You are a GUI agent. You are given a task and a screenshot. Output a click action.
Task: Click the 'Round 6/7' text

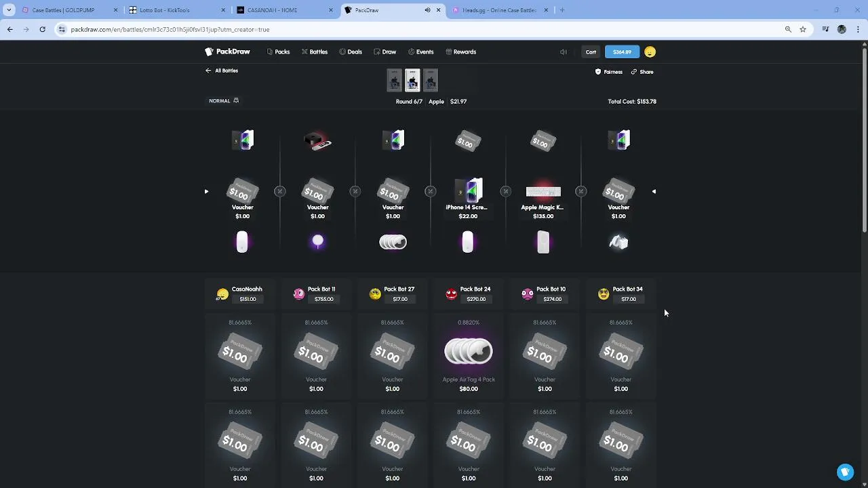409,102
